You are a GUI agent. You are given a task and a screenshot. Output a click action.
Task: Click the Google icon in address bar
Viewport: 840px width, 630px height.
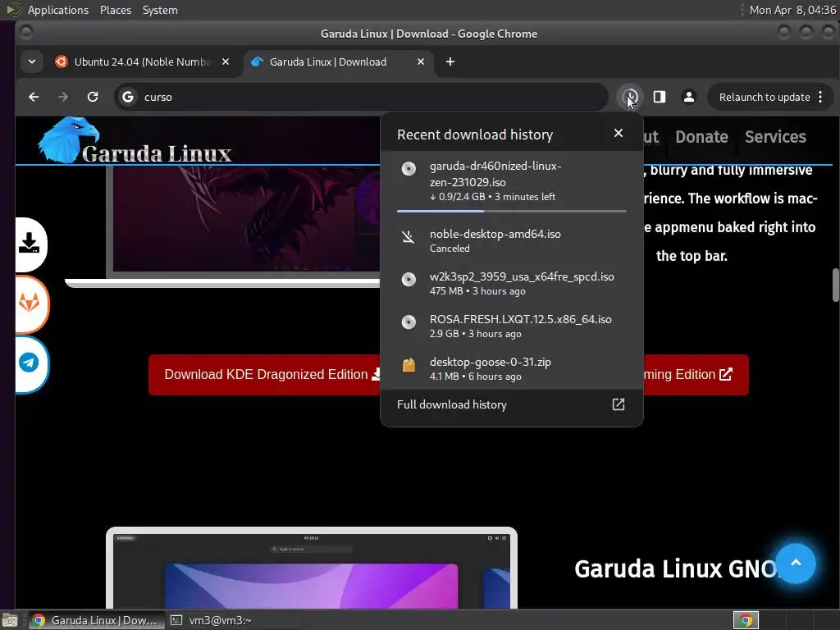[x=127, y=97]
